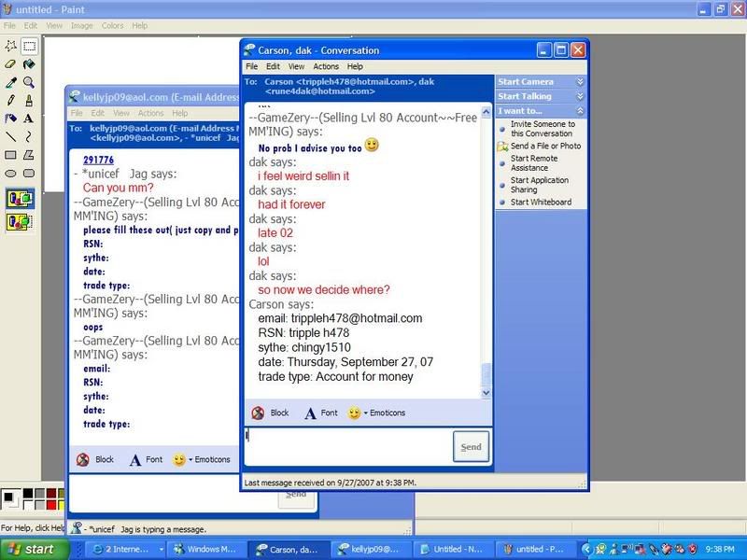Choose the straight Line tool
The image size is (747, 560).
click(10, 137)
